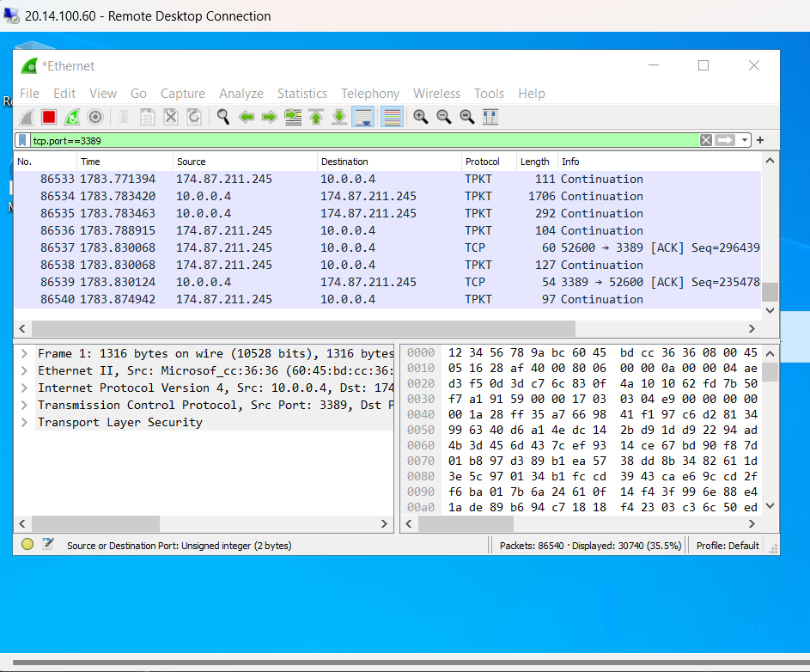This screenshot has height=672, width=810.
Task: Expand the Transmission Control Protocol details
Action: coord(24,405)
